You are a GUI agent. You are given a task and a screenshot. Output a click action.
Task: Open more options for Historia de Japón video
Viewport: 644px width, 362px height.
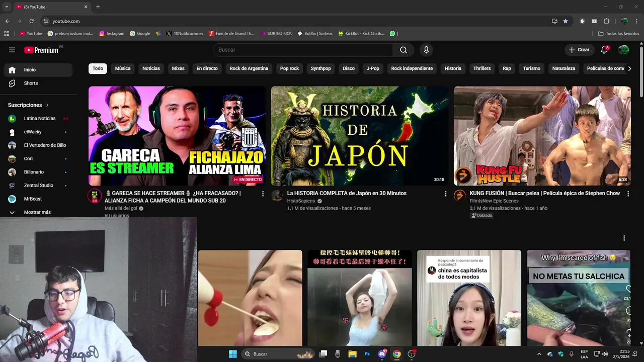pyautogui.click(x=445, y=194)
